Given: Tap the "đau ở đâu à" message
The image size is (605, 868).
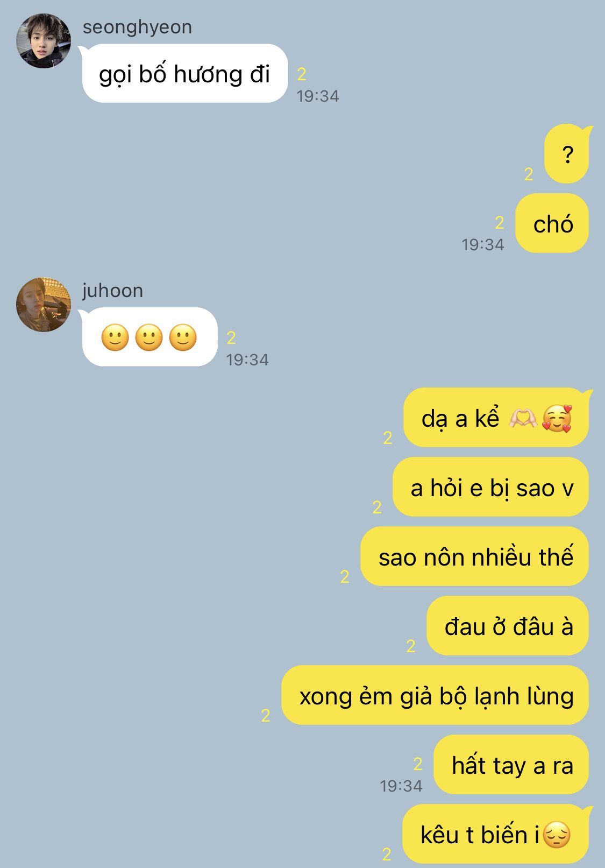Looking at the screenshot, I should click(x=508, y=626).
